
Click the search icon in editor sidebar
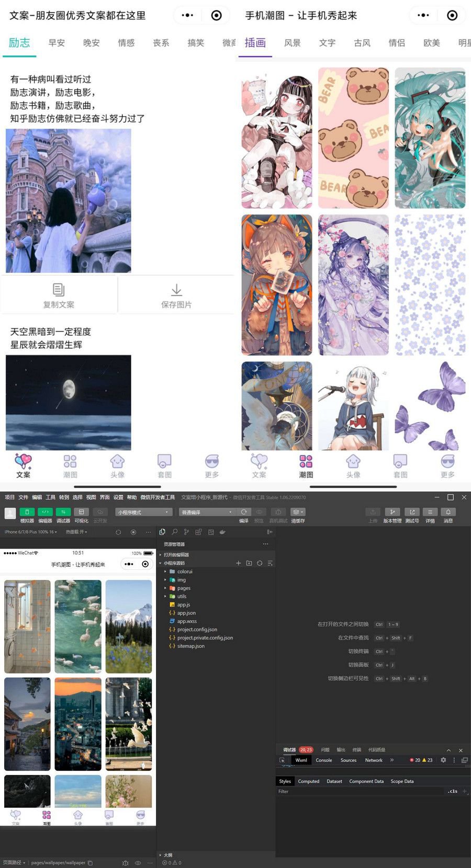(x=174, y=532)
